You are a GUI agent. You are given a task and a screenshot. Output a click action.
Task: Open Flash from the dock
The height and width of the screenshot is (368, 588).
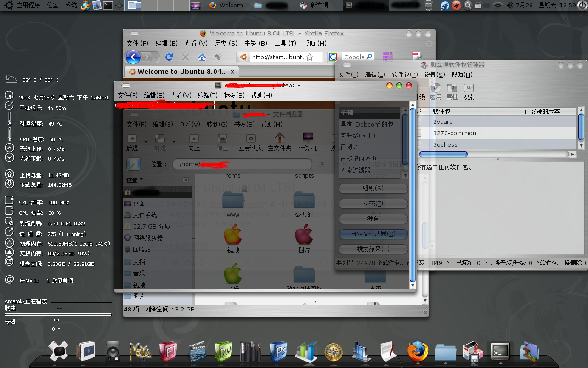(168, 352)
